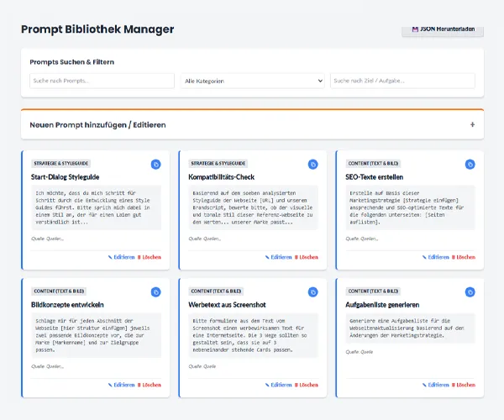Click Quelle text on Bildkonzepte entwickeln card
This screenshot has width=504, height=420.
(48, 366)
